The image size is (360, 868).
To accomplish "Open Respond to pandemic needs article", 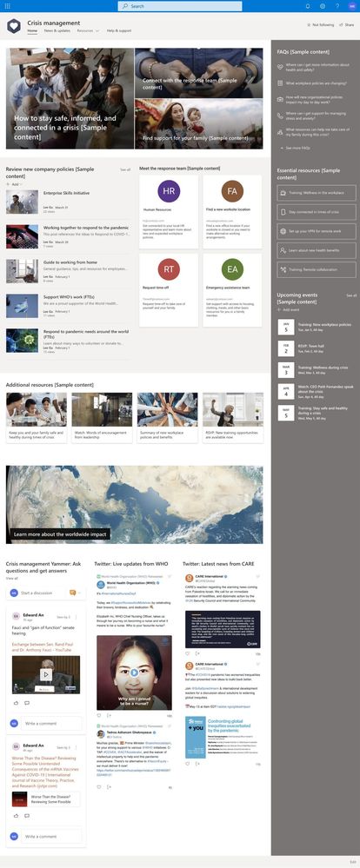I will (x=86, y=335).
